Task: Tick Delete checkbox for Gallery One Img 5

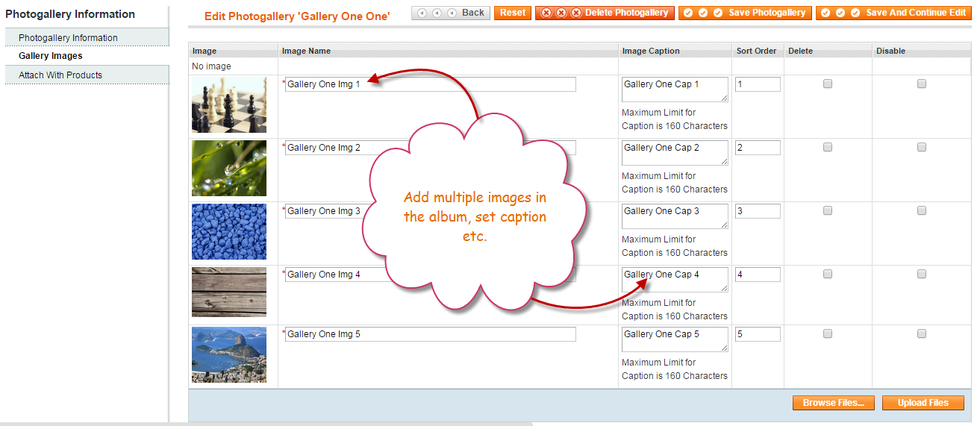Action: pos(828,334)
